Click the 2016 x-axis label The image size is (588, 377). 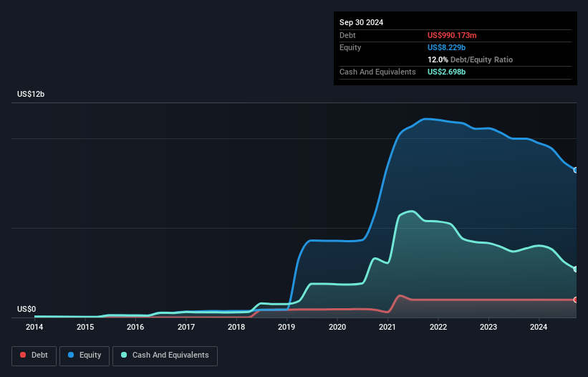tap(135, 327)
